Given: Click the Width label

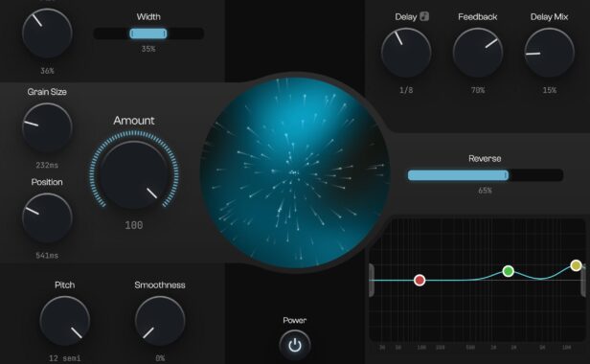Looking at the screenshot, I should click(148, 17).
